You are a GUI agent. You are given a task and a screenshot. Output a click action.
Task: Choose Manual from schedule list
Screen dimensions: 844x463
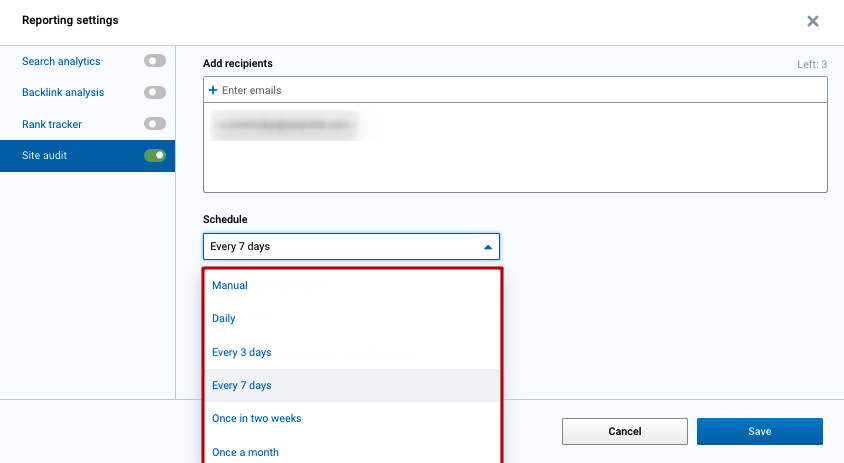(x=230, y=286)
